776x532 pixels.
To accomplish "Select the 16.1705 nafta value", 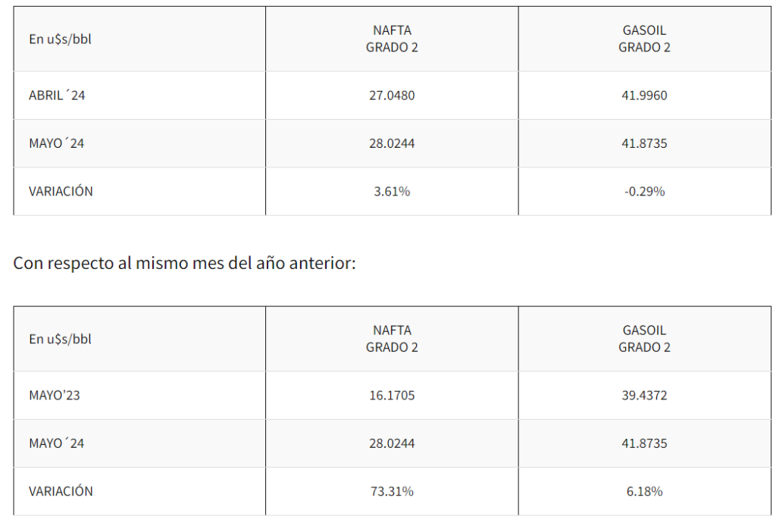I will [x=392, y=395].
